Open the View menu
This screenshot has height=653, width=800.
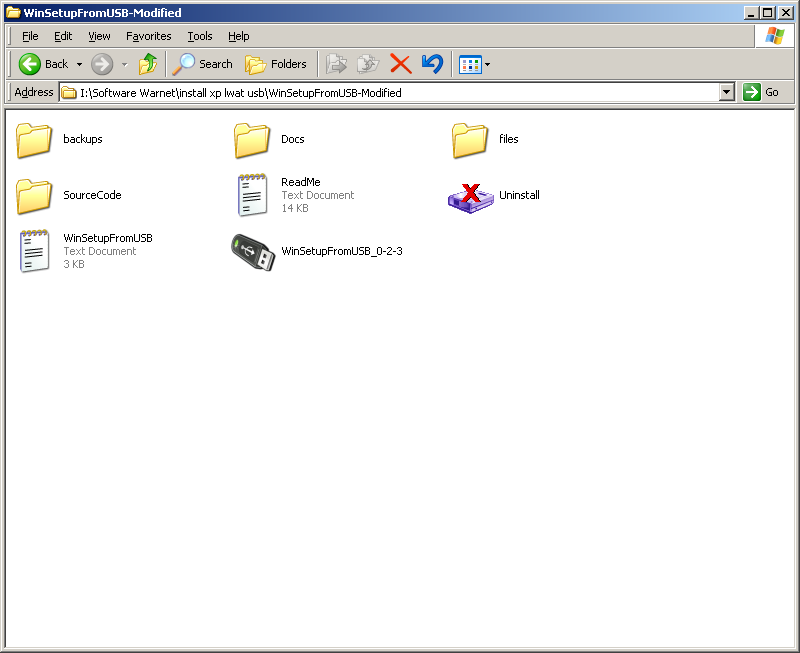(x=99, y=36)
